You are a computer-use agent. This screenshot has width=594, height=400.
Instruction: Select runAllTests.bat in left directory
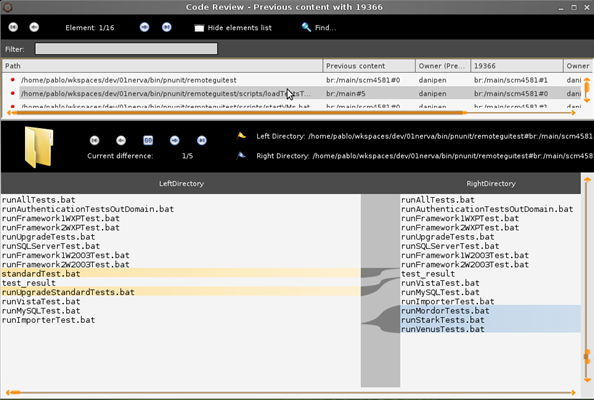38,200
